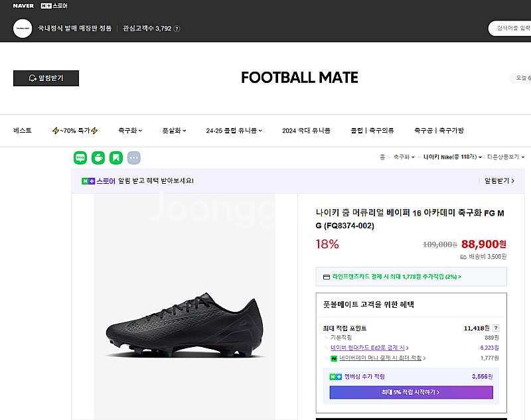Save with the green bookmark (Keep) icon
Screen dimensions: 531x420
click(x=116, y=158)
